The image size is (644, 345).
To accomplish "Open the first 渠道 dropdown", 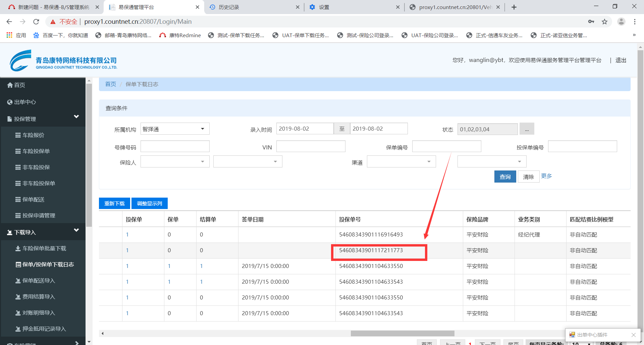I will click(x=429, y=162).
